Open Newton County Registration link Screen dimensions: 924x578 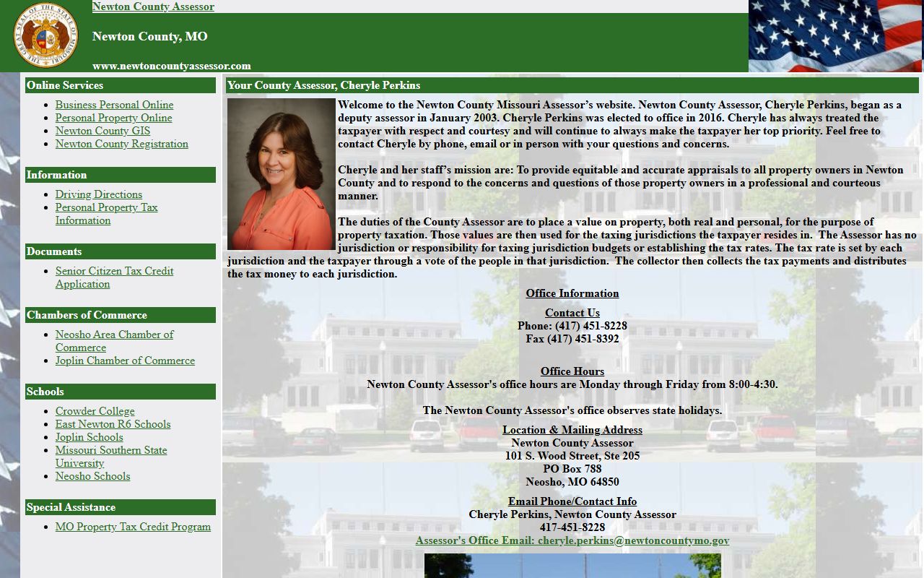coord(121,144)
